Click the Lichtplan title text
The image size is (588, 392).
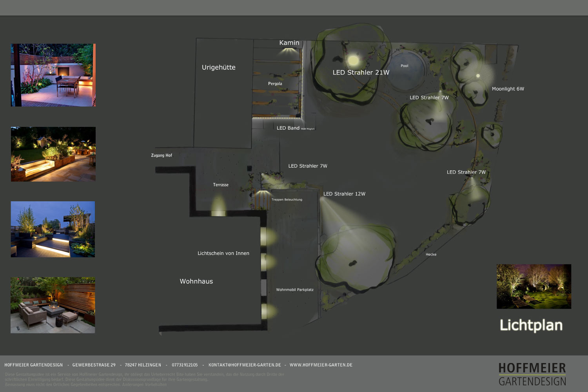[531, 325]
